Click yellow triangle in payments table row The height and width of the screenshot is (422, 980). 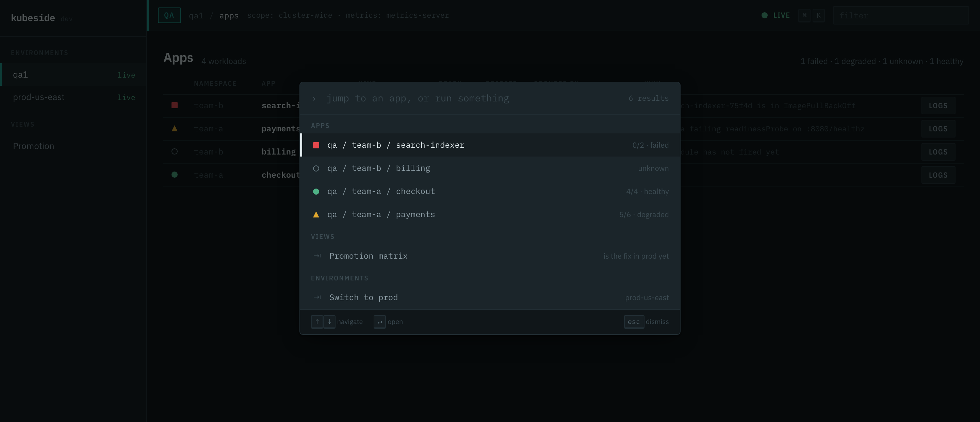click(174, 128)
